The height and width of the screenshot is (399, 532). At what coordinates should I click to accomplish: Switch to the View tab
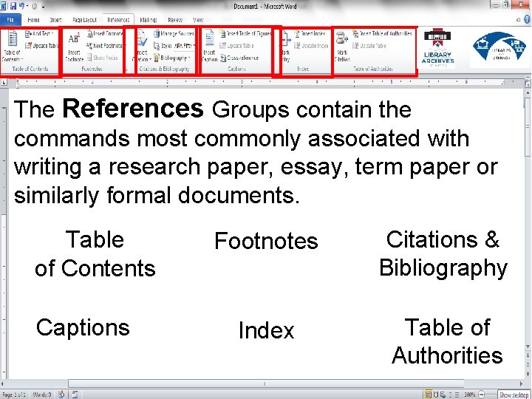(198, 20)
